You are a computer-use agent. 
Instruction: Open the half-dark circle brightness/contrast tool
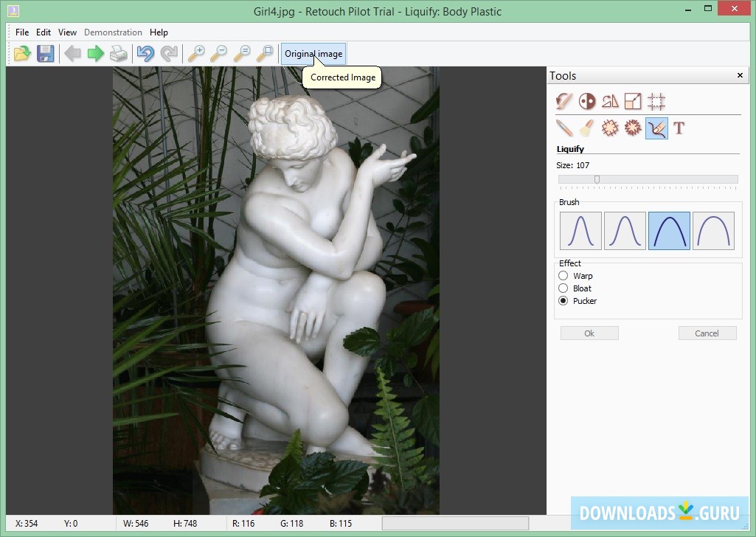[587, 101]
